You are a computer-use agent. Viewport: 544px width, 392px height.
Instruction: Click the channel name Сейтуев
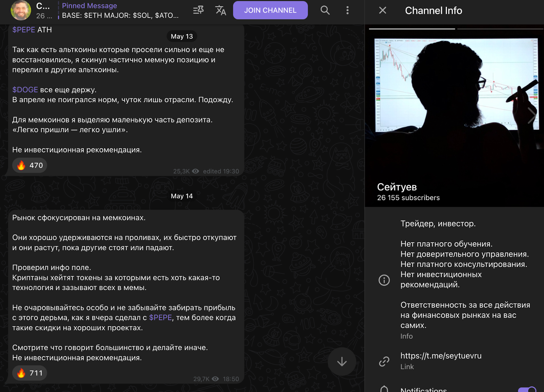pyautogui.click(x=397, y=187)
